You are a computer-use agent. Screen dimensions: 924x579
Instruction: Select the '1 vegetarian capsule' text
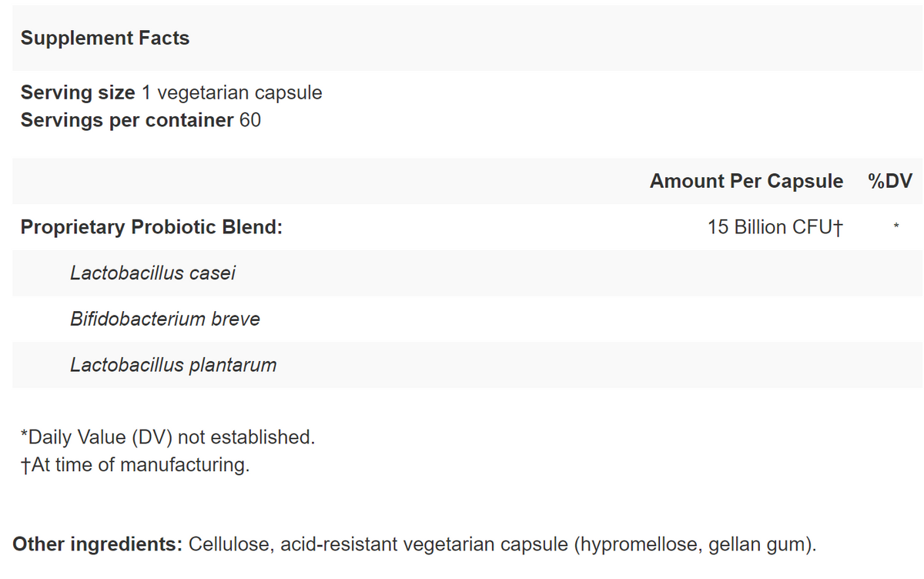(232, 93)
